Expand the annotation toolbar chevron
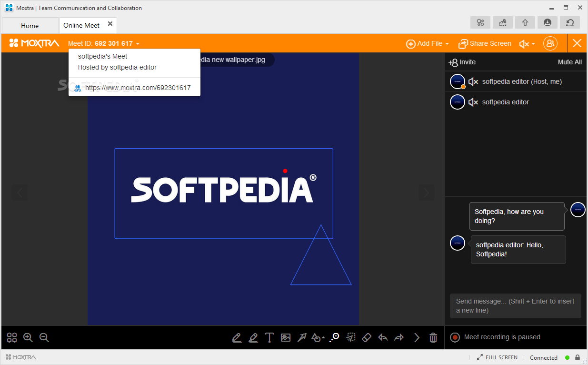Screen dimensions: 588x365 pyautogui.click(x=417, y=337)
